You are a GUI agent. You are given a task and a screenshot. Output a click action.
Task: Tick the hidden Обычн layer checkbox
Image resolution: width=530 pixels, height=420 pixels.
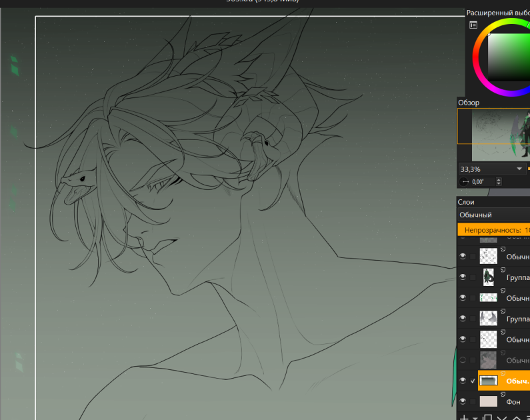coord(473,360)
